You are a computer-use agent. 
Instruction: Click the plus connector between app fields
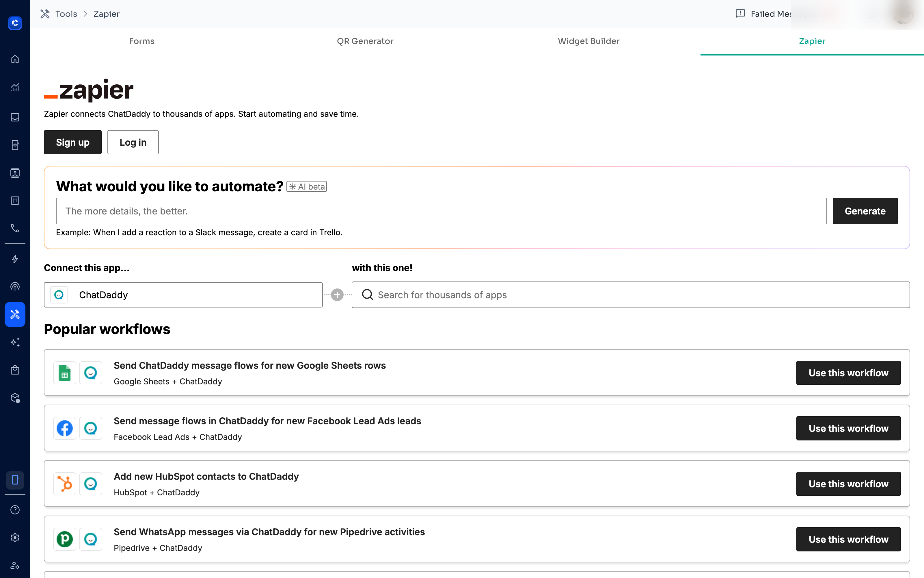coord(337,295)
